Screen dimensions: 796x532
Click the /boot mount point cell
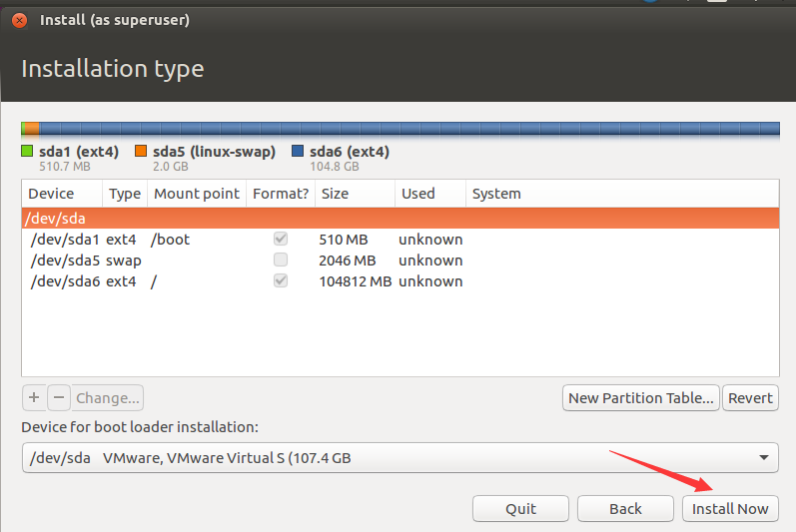tap(170, 240)
